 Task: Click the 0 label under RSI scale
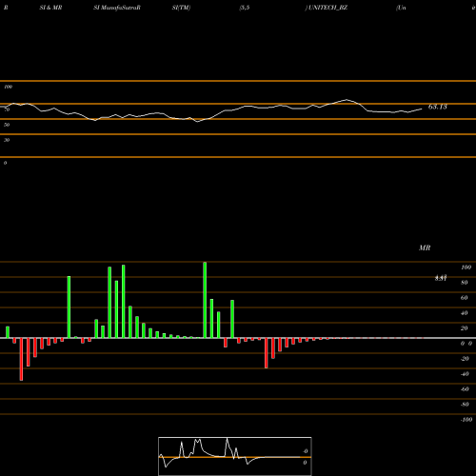tap(5, 163)
